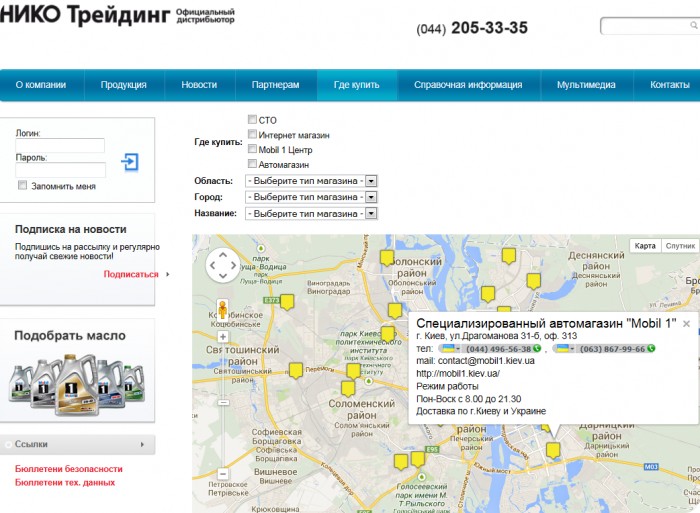700x513 pixels.
Task: Click the НИКО Трейдинг logo
Action: 85,14
